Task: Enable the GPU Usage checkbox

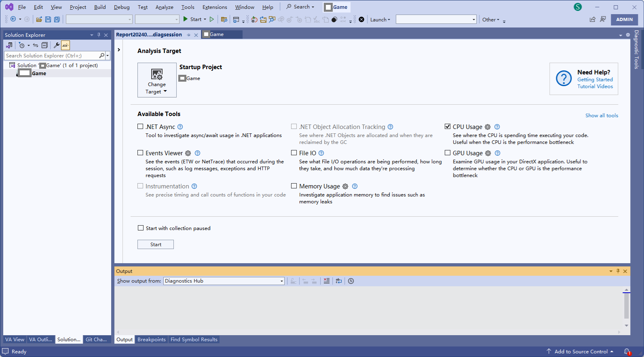Action: pos(448,153)
